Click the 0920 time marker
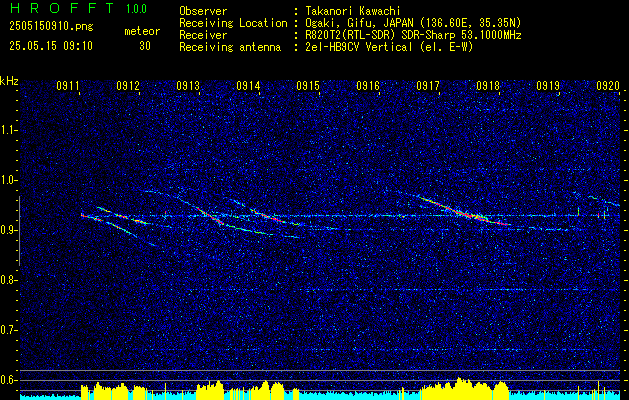Screen dimensions: 629x400 (x=608, y=85)
